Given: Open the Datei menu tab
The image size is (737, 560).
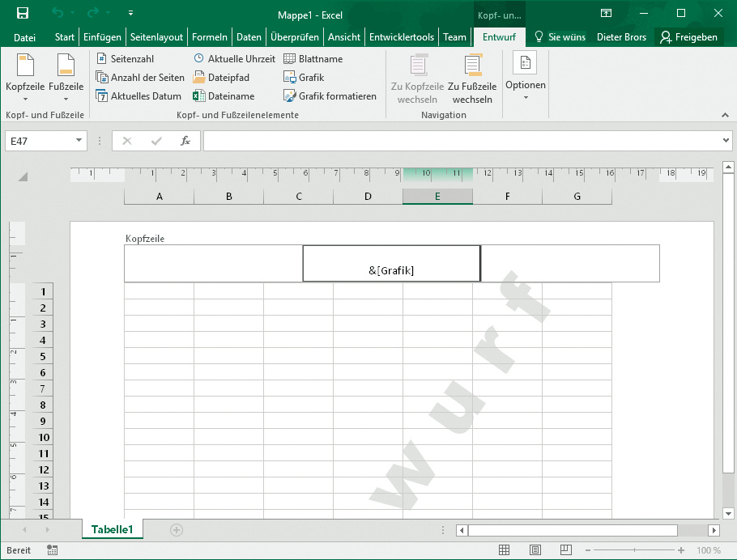Looking at the screenshot, I should [x=25, y=37].
